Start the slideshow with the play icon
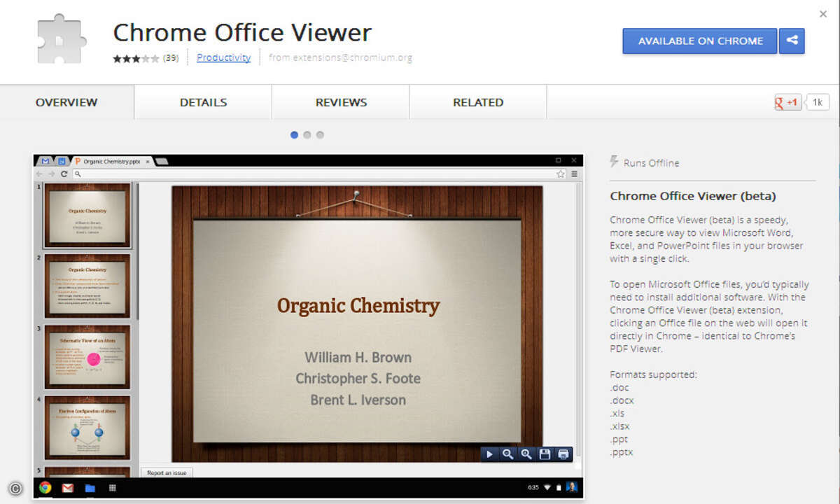This screenshot has height=504, width=840. 490,454
